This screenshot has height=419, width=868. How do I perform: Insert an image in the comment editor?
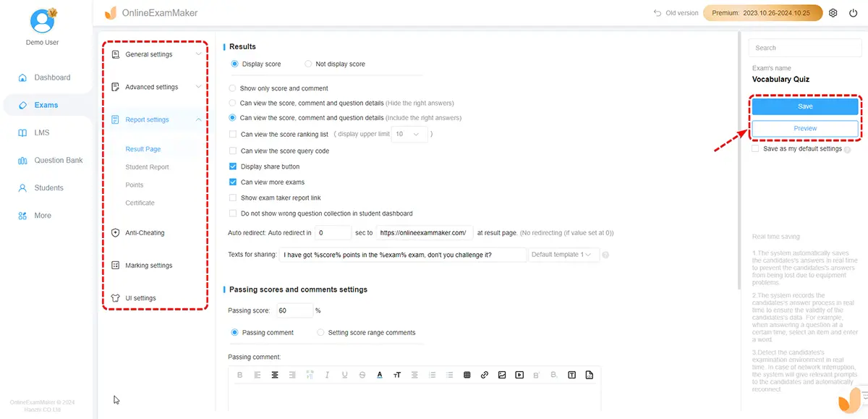point(502,375)
